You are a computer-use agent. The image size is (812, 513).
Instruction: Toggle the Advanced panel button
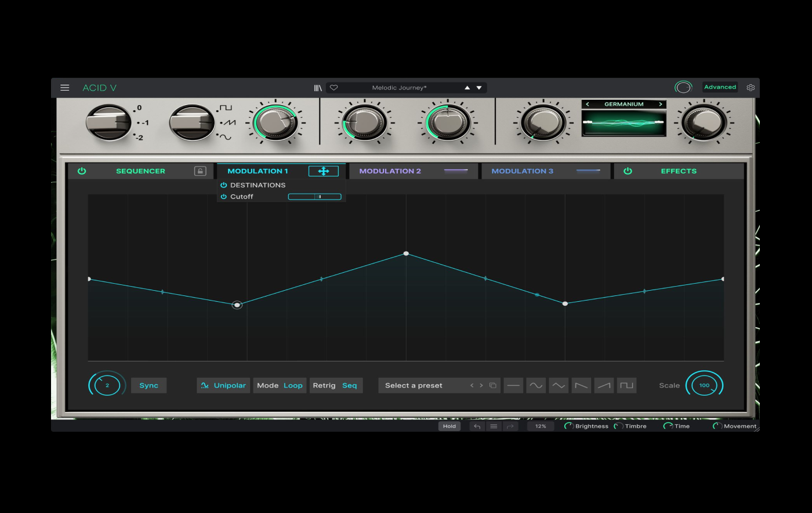(x=720, y=87)
